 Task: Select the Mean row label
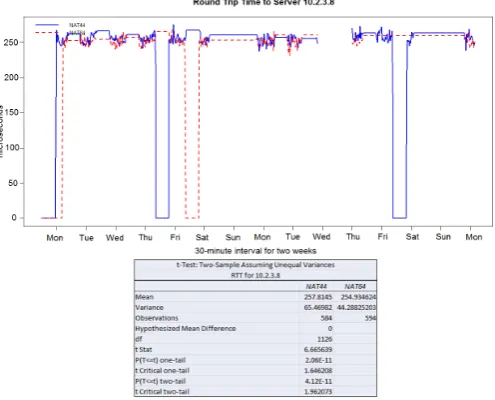click(144, 297)
